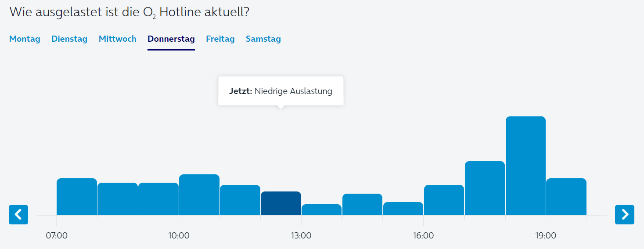644x249 pixels.
Task: Click the 13:00 time axis label
Action: coord(301,236)
